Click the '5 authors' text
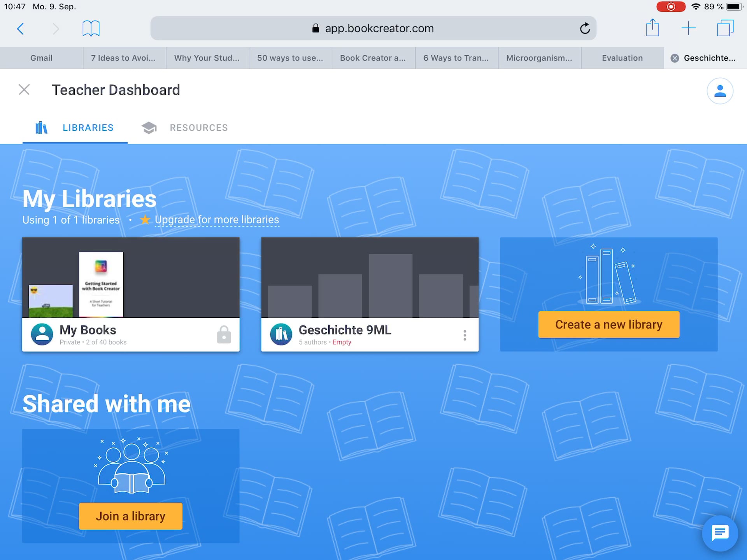Viewport: 747px width, 560px height. tap(313, 342)
